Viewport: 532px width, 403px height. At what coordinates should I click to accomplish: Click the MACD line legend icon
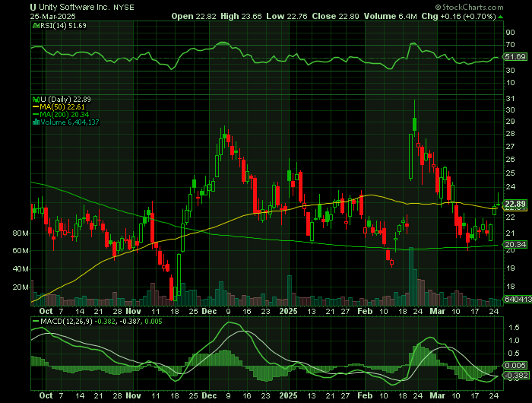36,321
